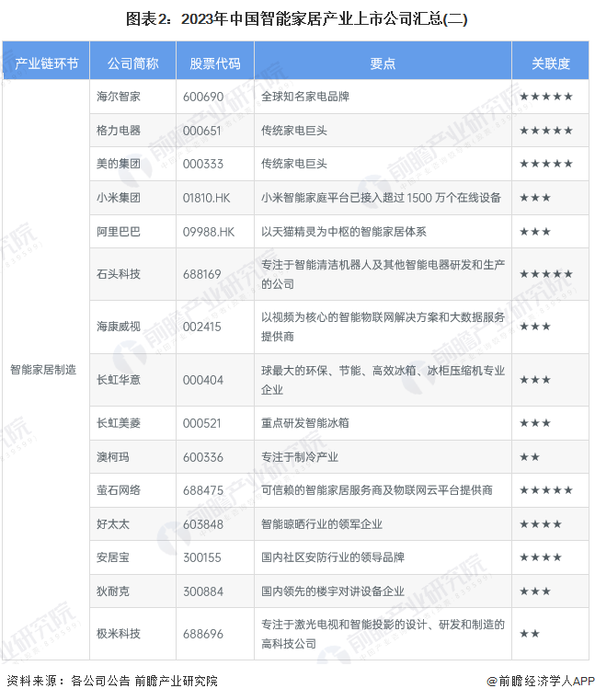Image resolution: width=595 pixels, height=700 pixels.
Task: Click 传统家电巨头 in the 格力电器 row
Action: pos(294,131)
